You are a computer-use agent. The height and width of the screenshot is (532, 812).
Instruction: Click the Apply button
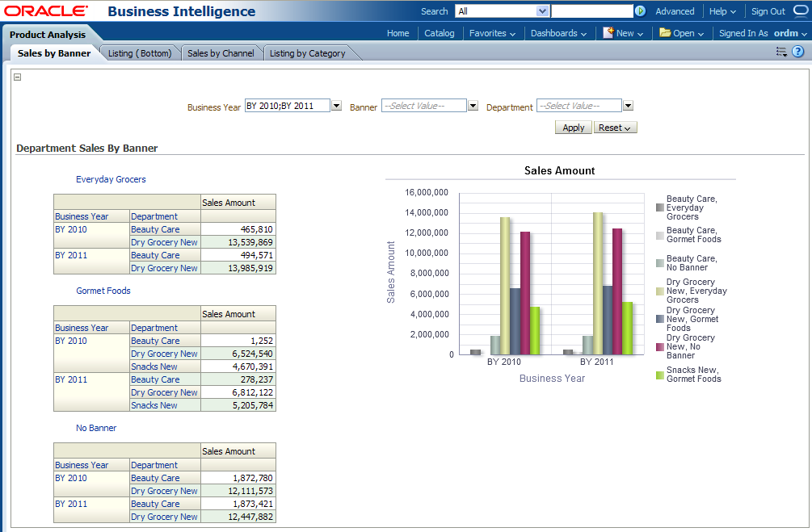(x=573, y=128)
